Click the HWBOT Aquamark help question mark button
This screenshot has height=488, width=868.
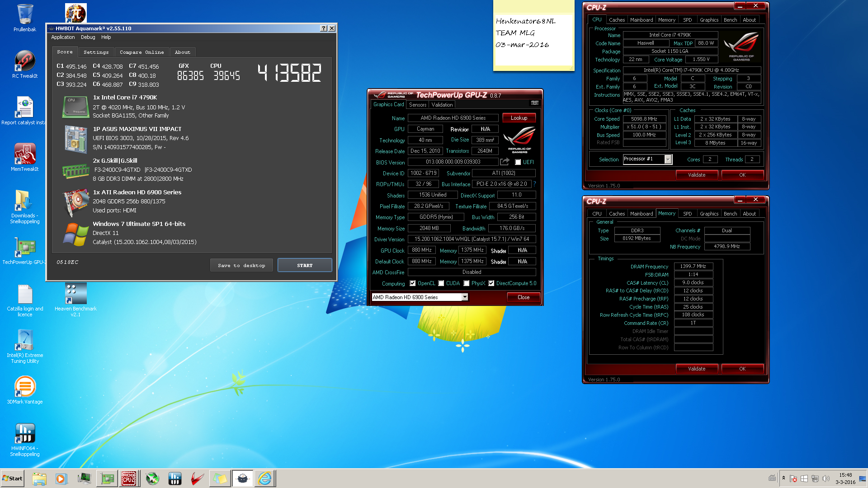(x=324, y=28)
